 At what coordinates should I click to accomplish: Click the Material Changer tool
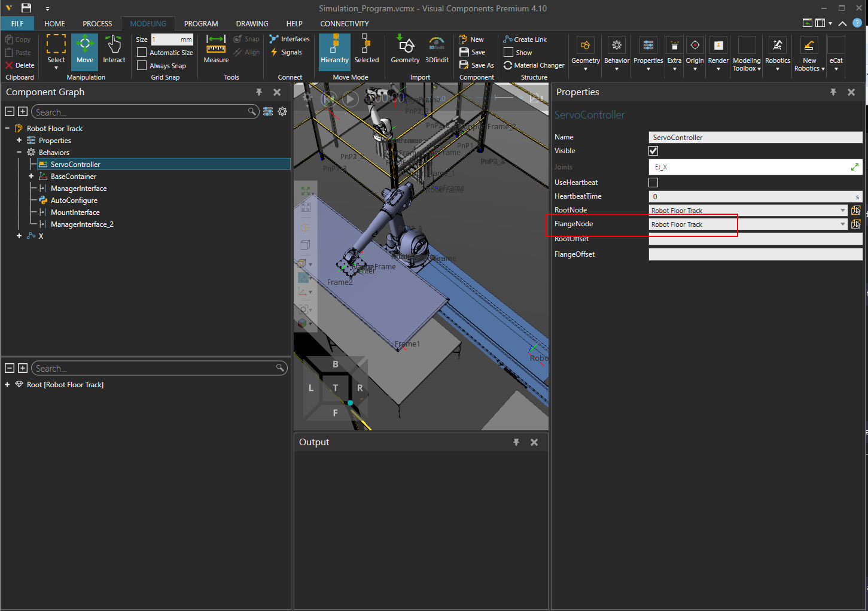(x=534, y=65)
